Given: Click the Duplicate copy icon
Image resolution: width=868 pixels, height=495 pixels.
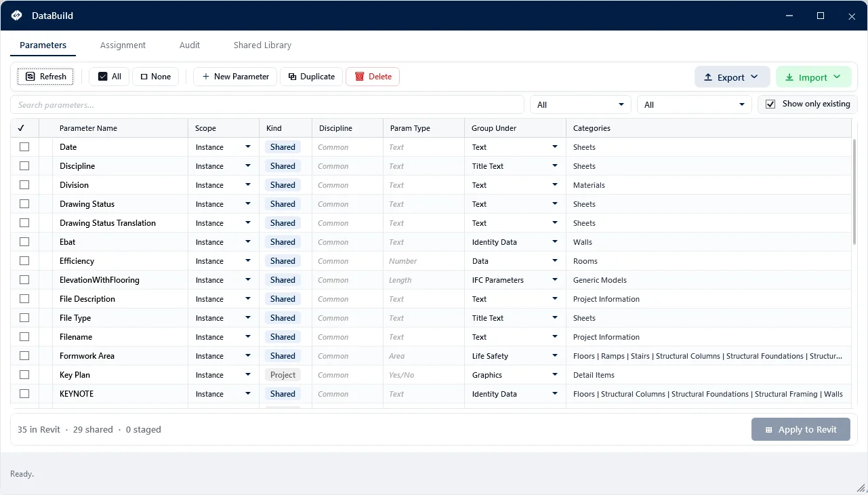Looking at the screenshot, I should [292, 77].
